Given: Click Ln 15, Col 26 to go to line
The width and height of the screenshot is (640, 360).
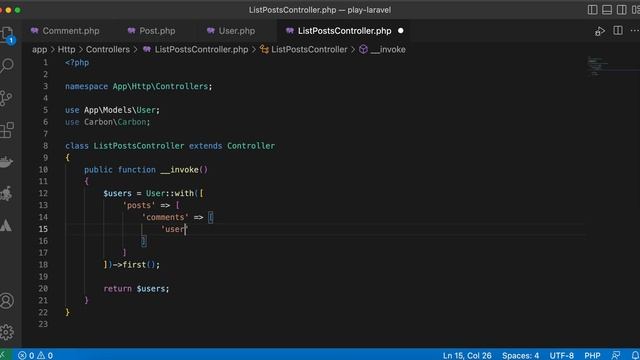Looking at the screenshot, I should coord(467,356).
